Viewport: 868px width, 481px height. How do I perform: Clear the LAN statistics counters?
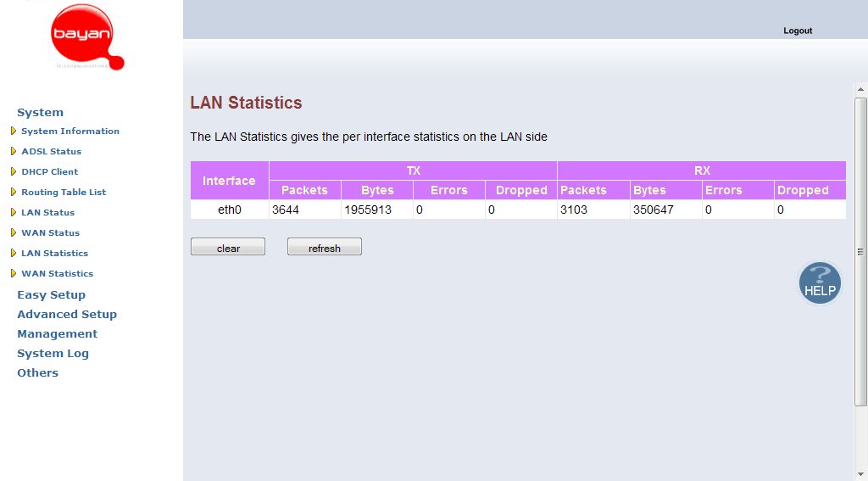(228, 247)
